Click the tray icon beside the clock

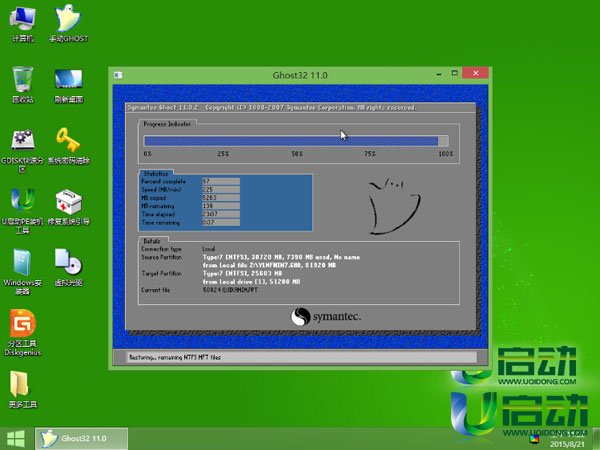click(x=535, y=439)
